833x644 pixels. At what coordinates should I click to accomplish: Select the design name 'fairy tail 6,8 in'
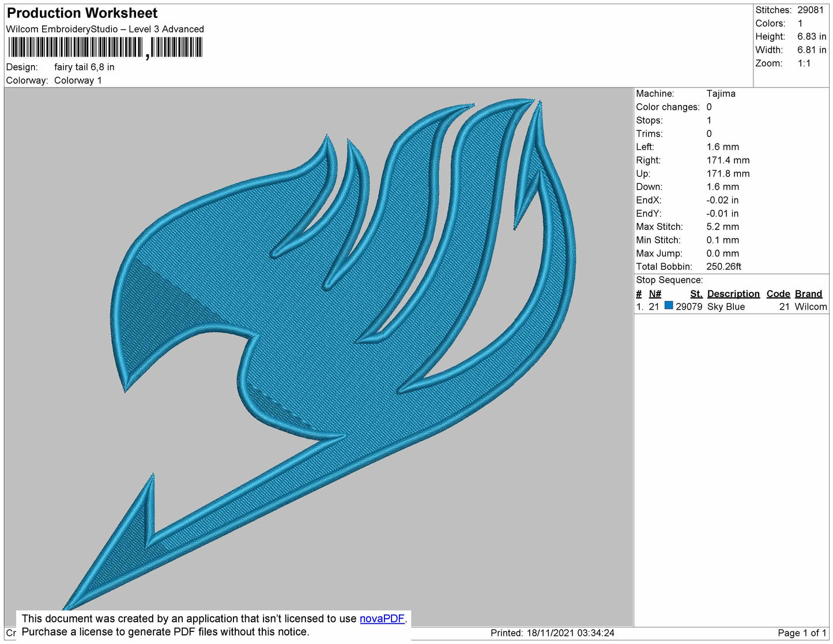(84, 67)
